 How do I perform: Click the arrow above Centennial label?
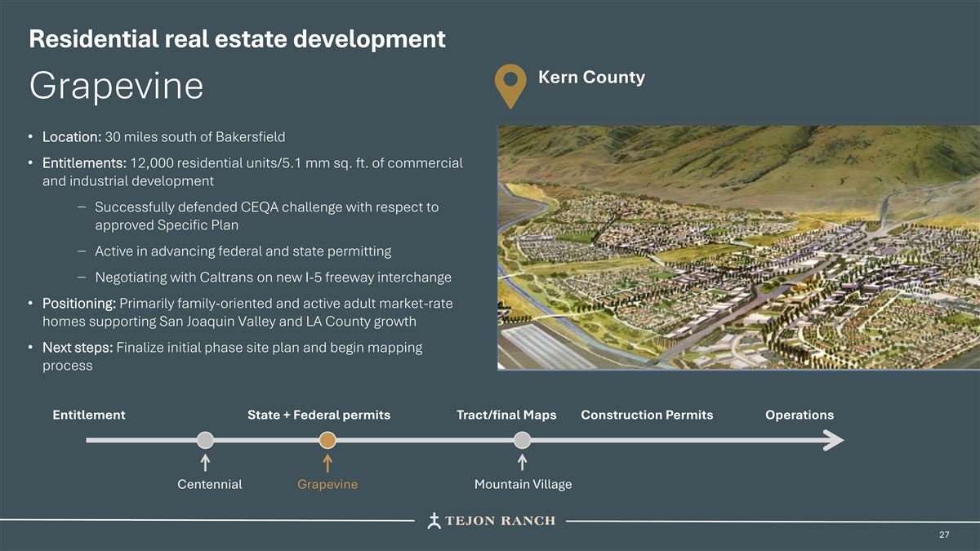point(206,463)
